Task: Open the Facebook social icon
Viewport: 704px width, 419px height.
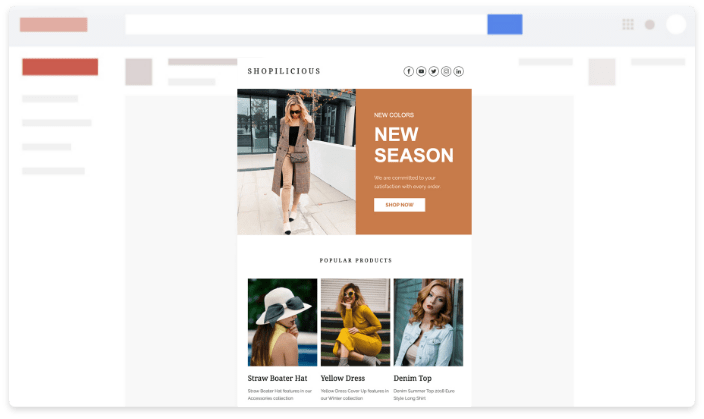Action: pos(408,71)
